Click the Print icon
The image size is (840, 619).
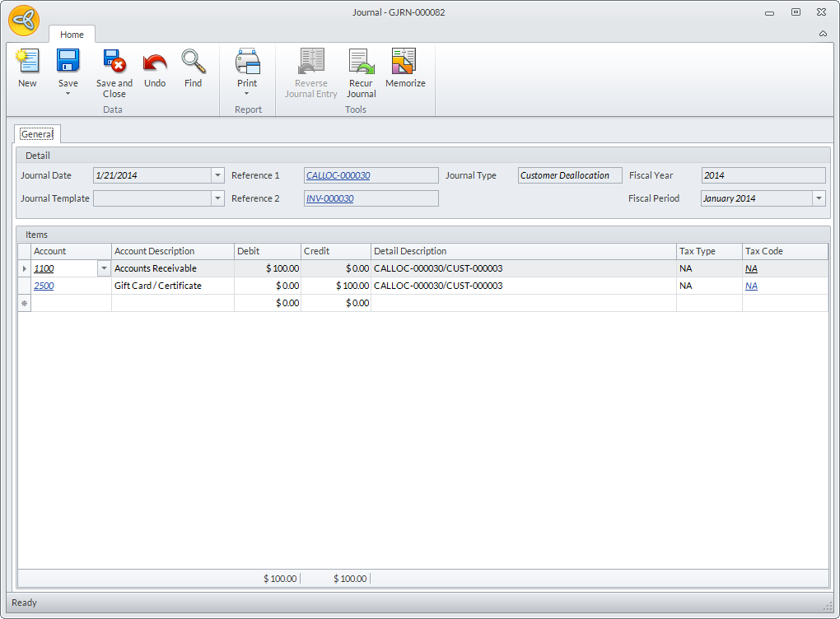click(x=247, y=62)
